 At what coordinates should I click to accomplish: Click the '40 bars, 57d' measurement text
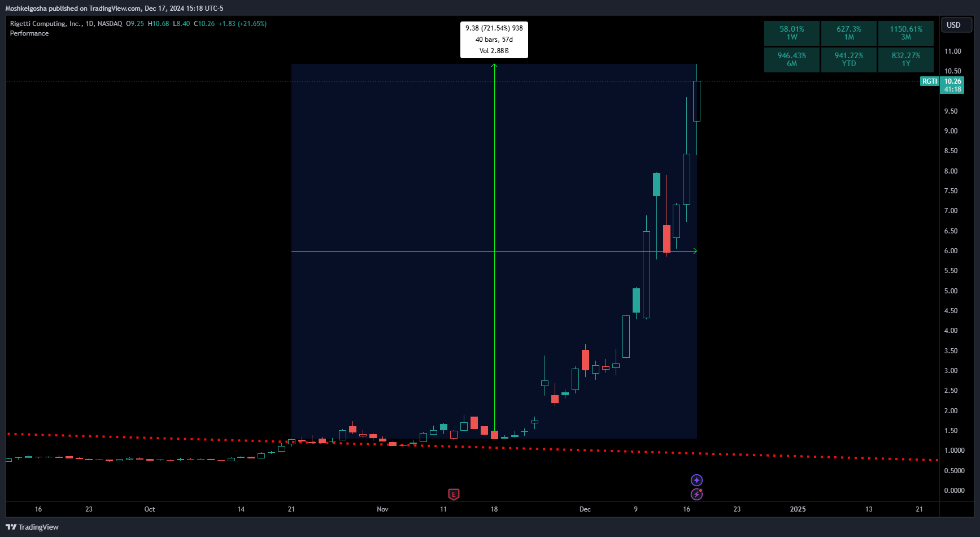494,40
